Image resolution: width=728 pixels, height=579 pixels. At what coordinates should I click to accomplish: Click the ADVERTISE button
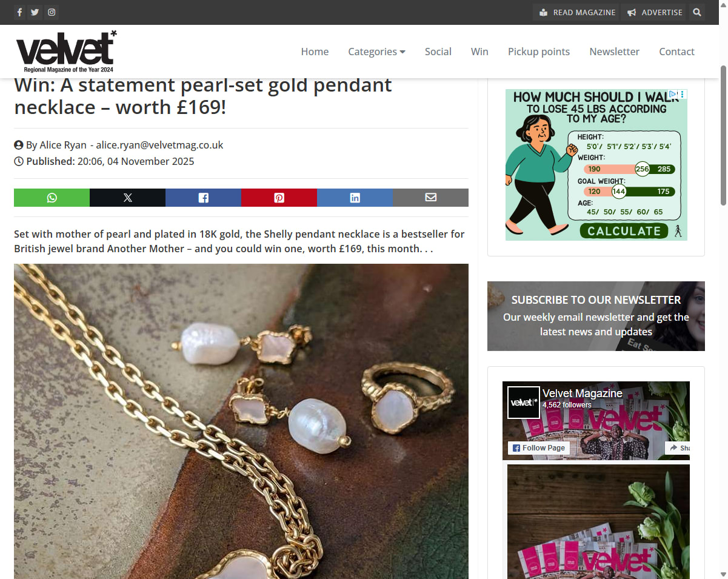655,12
